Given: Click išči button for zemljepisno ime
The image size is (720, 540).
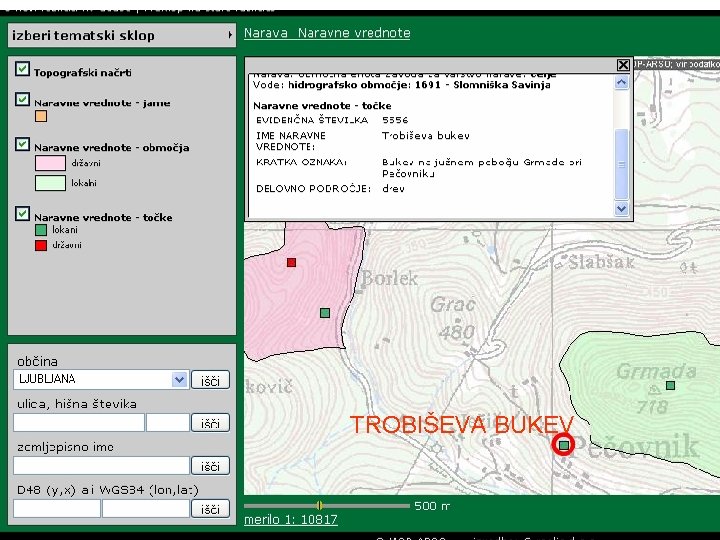Looking at the screenshot, I should pos(210,466).
